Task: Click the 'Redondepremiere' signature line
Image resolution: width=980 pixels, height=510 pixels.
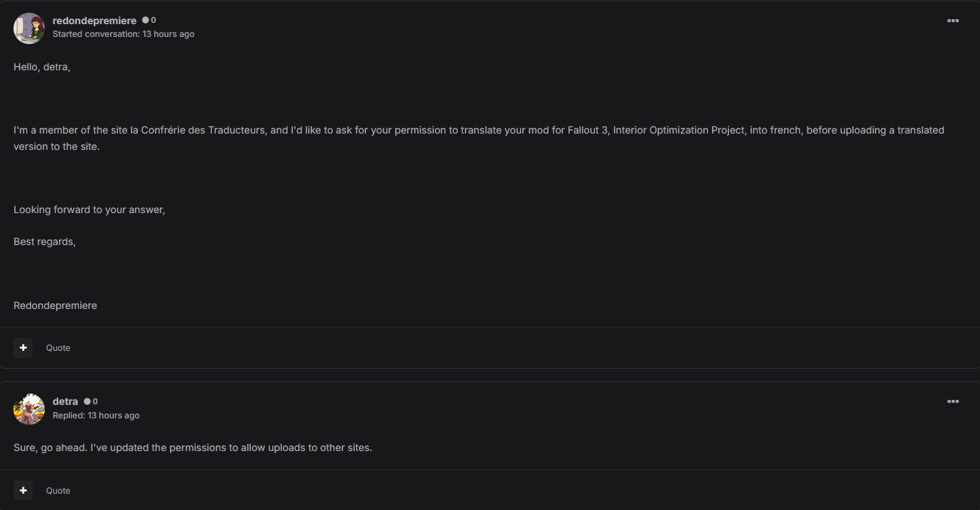Action: (55, 305)
